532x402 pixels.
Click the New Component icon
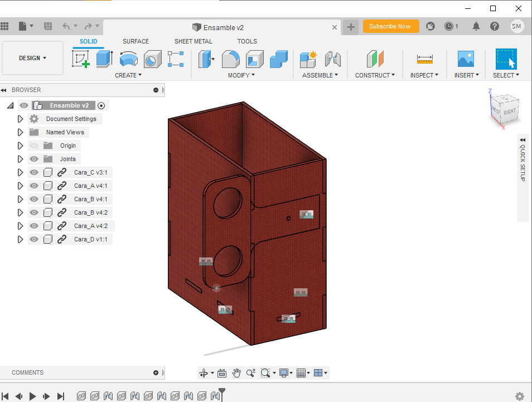[x=308, y=59]
